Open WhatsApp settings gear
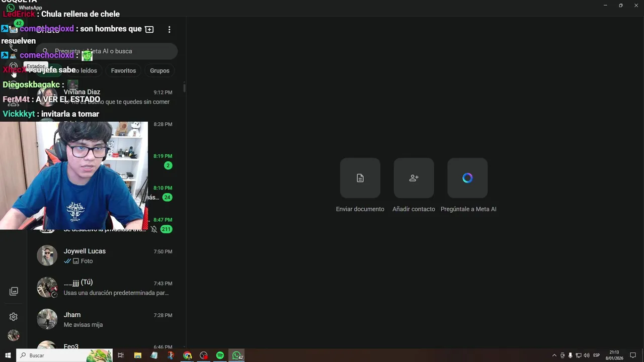644x362 pixels. pos(14,317)
